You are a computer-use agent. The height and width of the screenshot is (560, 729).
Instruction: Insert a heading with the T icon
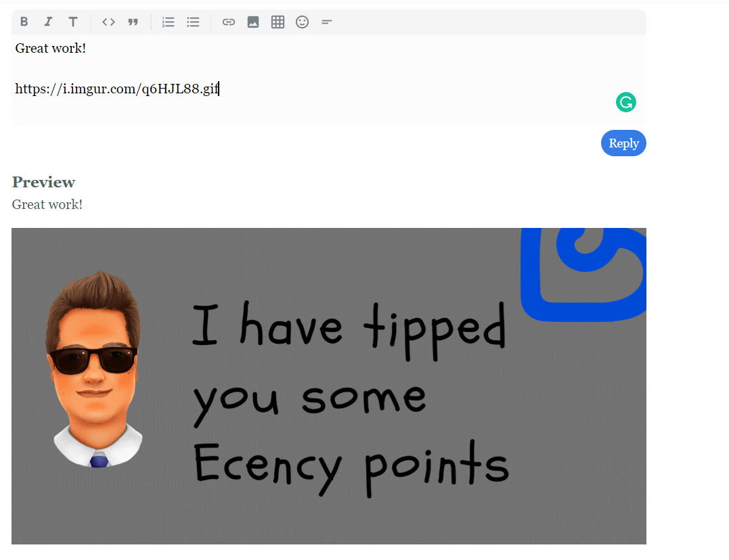click(x=73, y=22)
